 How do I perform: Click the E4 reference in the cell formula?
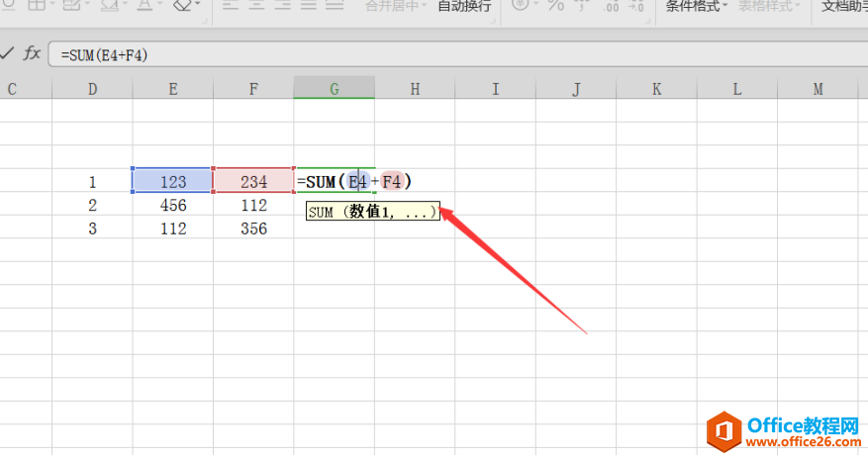pos(358,181)
